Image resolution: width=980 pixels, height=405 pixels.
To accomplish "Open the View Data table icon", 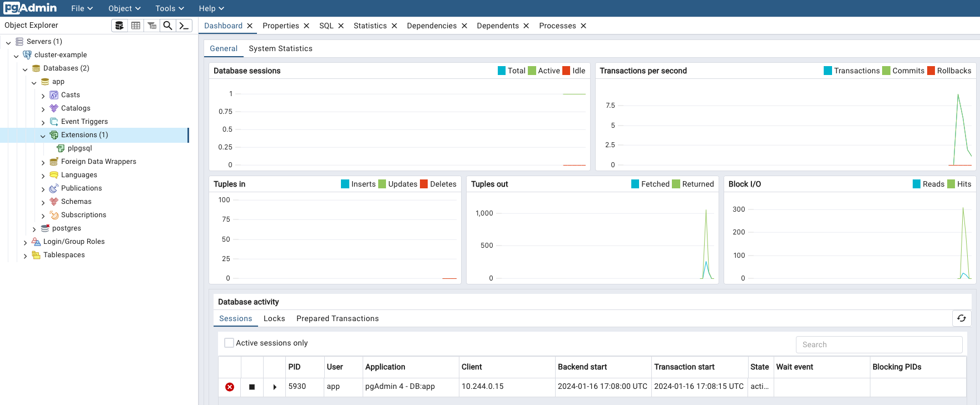I will [x=136, y=26].
